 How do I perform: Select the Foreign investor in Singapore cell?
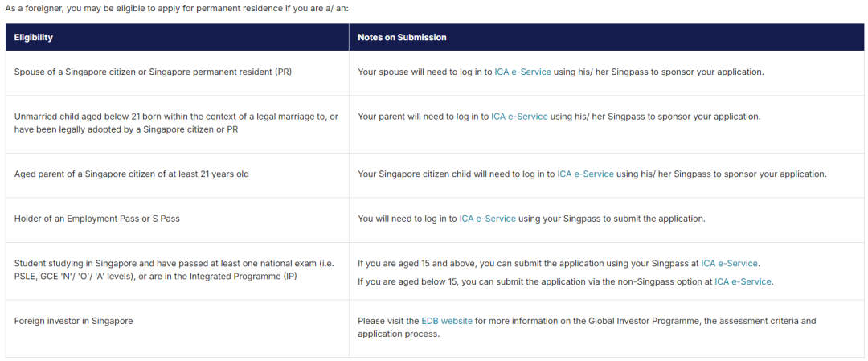73,321
